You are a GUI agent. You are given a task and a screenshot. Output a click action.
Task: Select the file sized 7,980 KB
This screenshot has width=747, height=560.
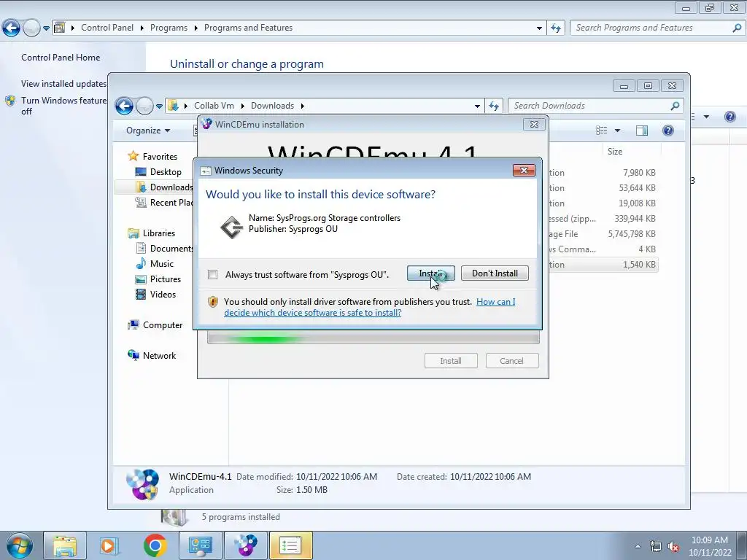click(x=603, y=173)
